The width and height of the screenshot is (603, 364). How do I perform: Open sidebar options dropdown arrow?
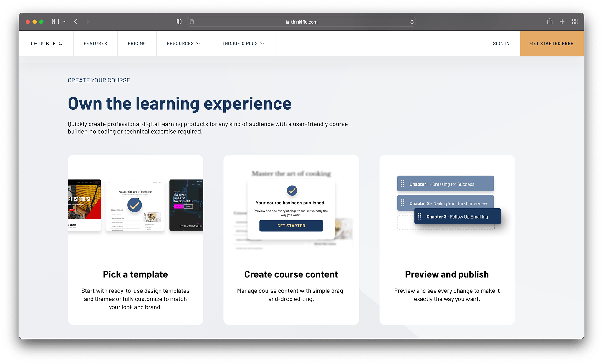click(64, 22)
